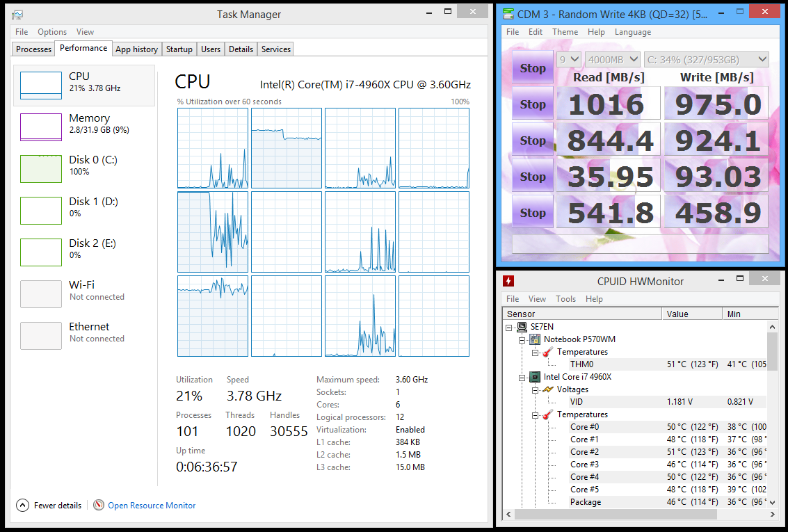
Task: Collapse the Notebook P570WM tree node
Action: tap(522, 340)
